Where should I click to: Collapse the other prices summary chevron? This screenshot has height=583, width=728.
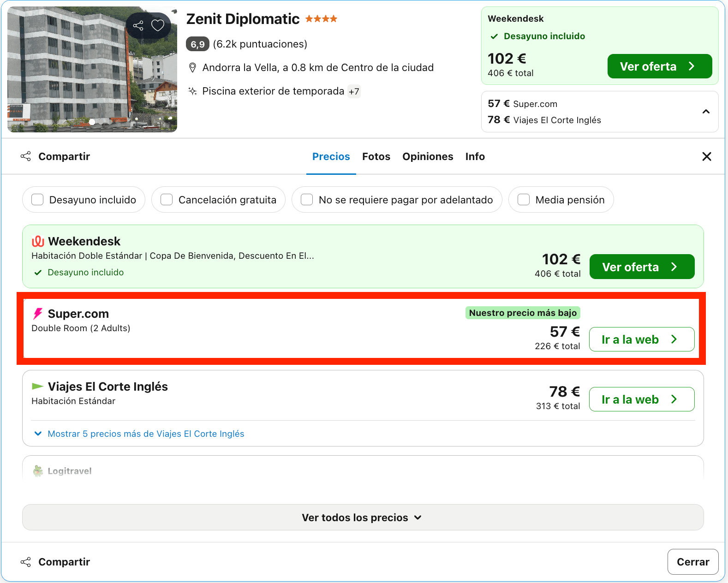pyautogui.click(x=706, y=112)
